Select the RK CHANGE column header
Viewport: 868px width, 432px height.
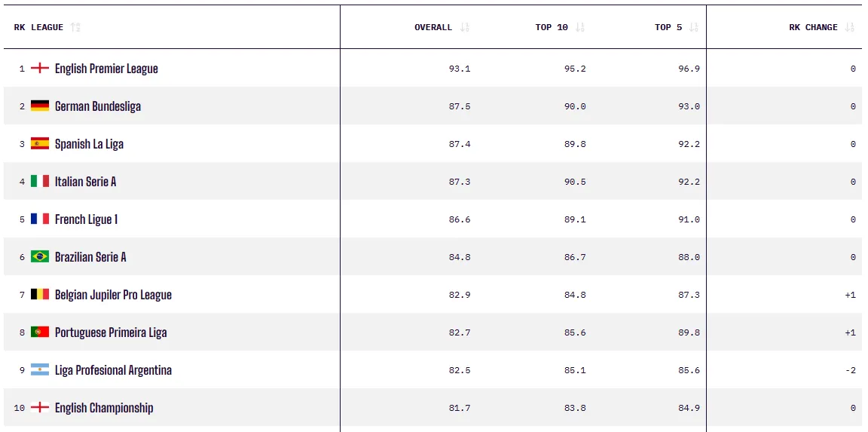pos(813,27)
